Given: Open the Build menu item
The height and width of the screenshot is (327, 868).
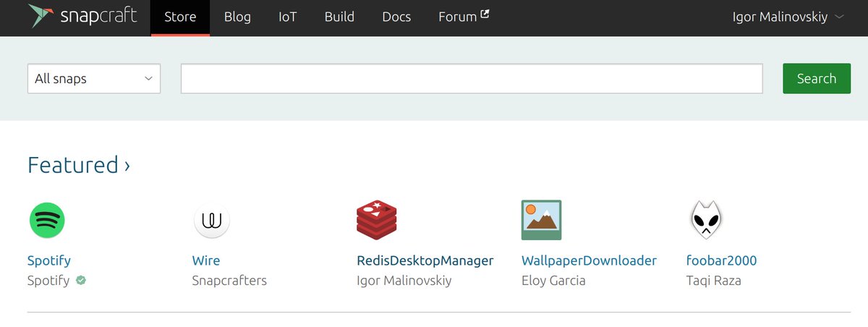Looking at the screenshot, I should pos(339,17).
